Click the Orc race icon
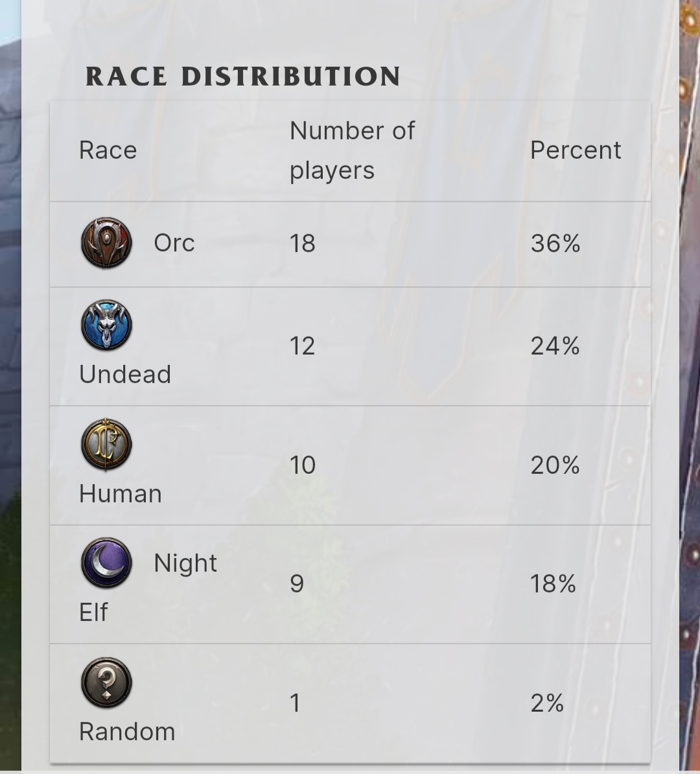 pyautogui.click(x=107, y=242)
